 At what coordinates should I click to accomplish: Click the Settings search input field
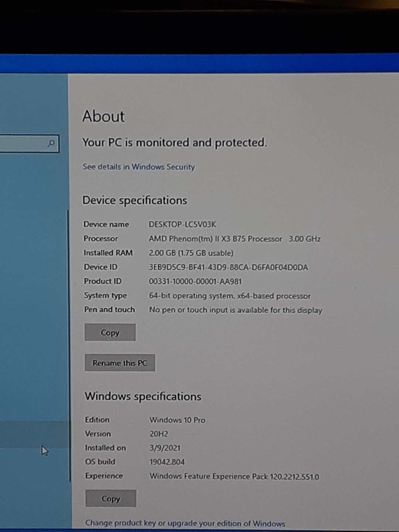tap(29, 143)
